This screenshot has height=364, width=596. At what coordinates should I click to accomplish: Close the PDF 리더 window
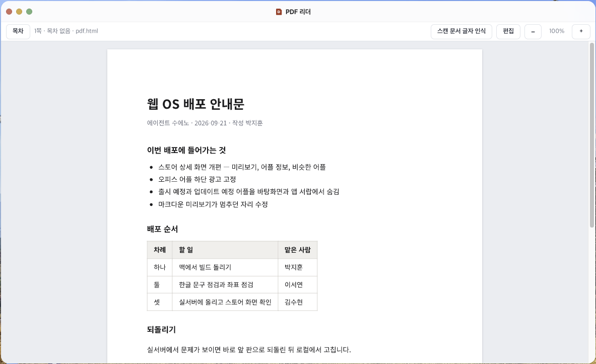[x=9, y=12]
